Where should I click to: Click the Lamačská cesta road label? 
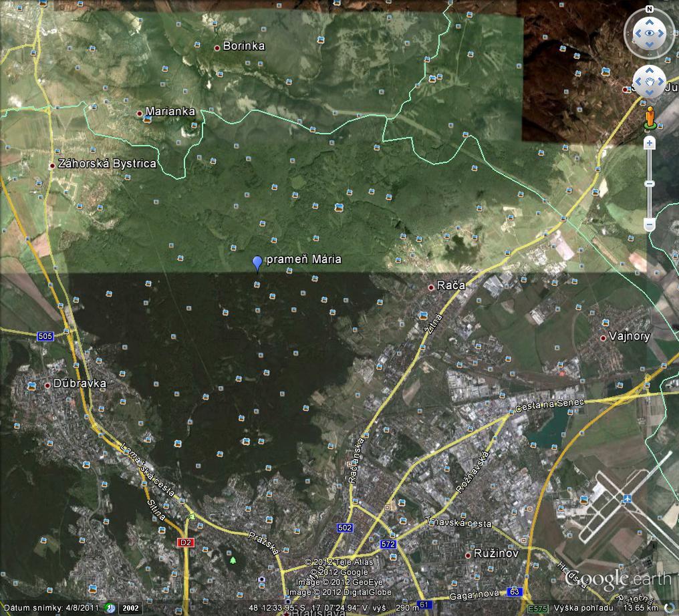tap(148, 469)
